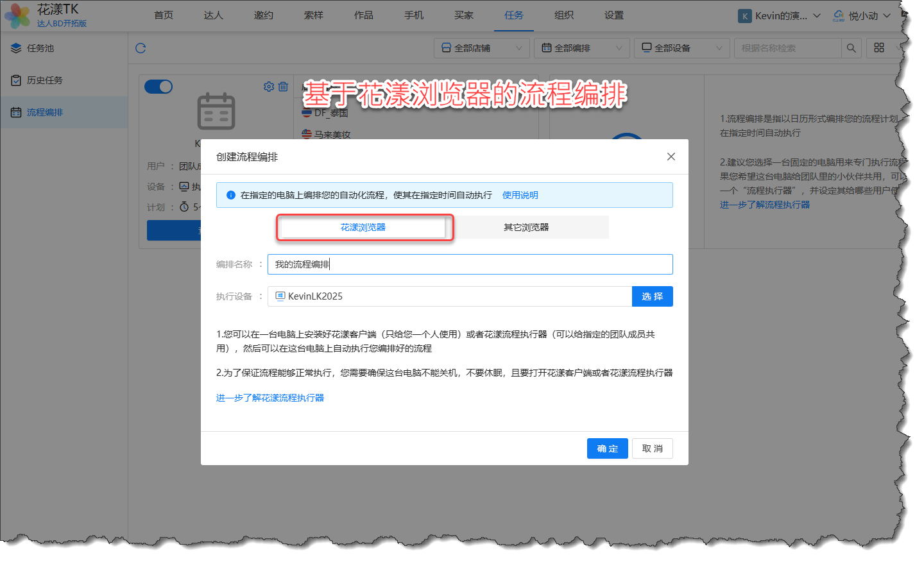The height and width of the screenshot is (562, 924).
Task: Select the 花漾浏览器 option
Action: 363,227
